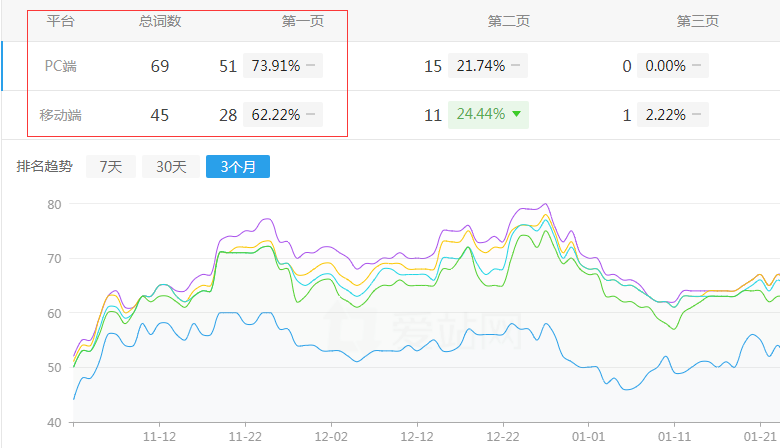780x448 pixels.
Task: Click the 11-12 date on chart axis
Action: (x=160, y=437)
